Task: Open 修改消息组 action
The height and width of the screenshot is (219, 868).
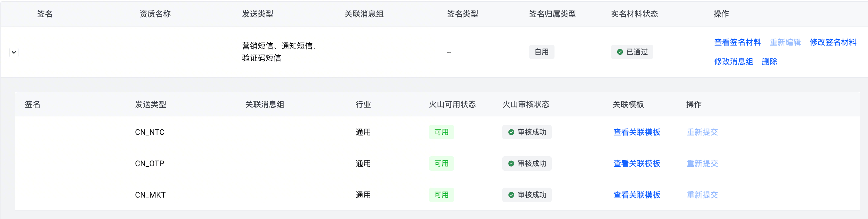Action: click(733, 62)
